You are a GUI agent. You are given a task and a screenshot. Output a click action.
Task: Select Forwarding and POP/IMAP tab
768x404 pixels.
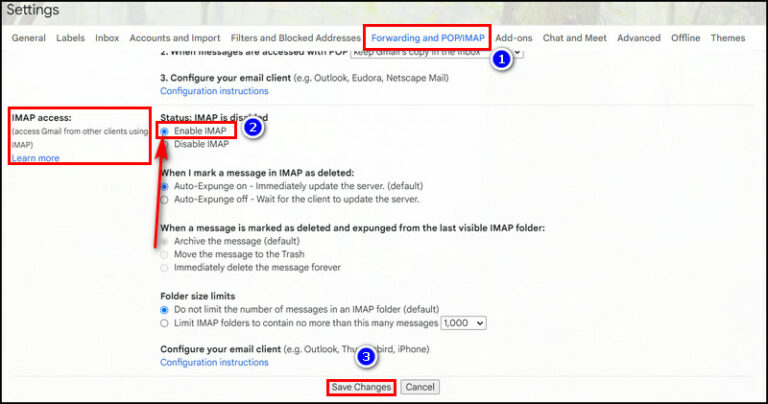click(428, 38)
